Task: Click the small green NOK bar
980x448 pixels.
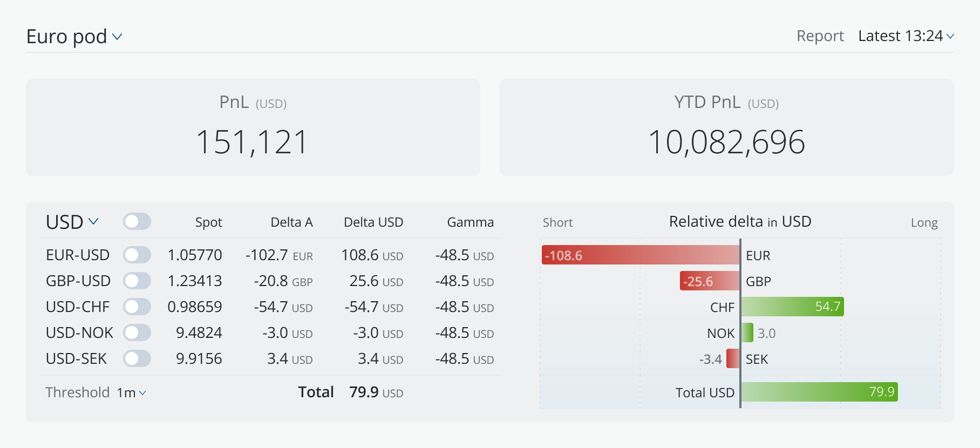Action: click(x=747, y=332)
